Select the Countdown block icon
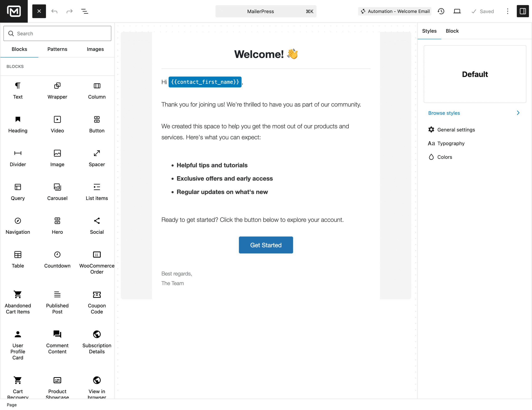The width and height of the screenshot is (532, 410). pyautogui.click(x=57, y=255)
